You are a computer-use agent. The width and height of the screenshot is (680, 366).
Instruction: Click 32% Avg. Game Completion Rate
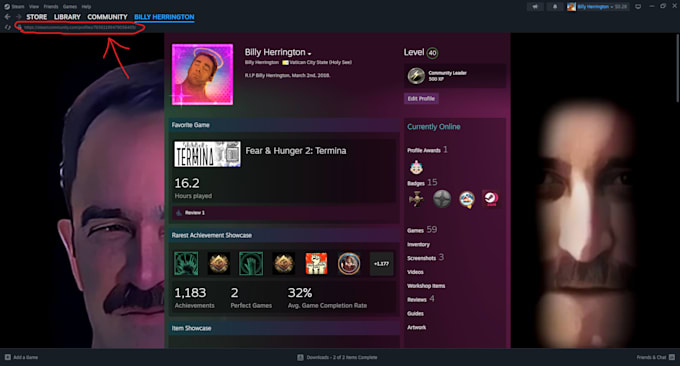point(327,297)
